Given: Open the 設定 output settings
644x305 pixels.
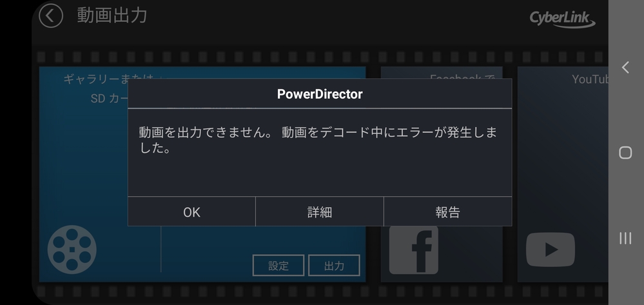Looking at the screenshot, I should tap(278, 266).
